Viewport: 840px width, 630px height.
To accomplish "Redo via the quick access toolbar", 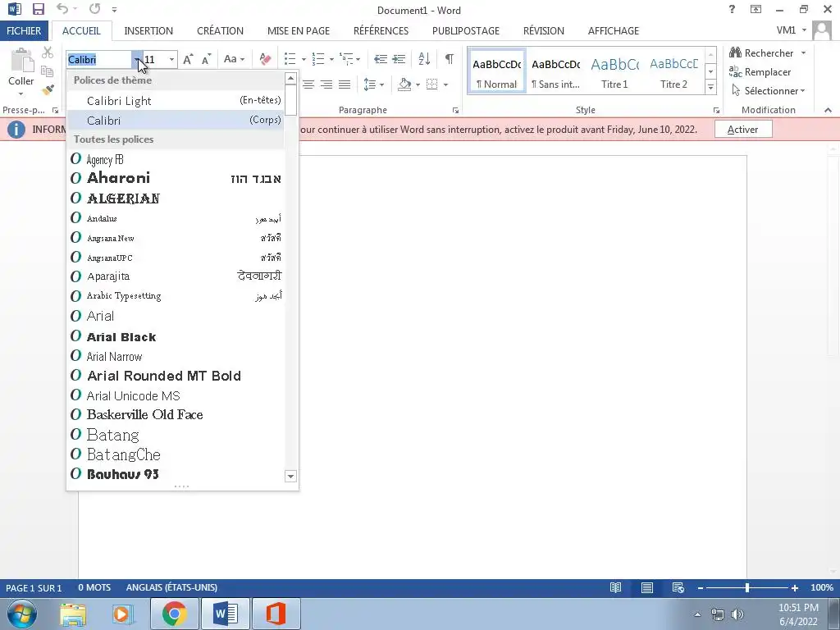I will (x=95, y=9).
